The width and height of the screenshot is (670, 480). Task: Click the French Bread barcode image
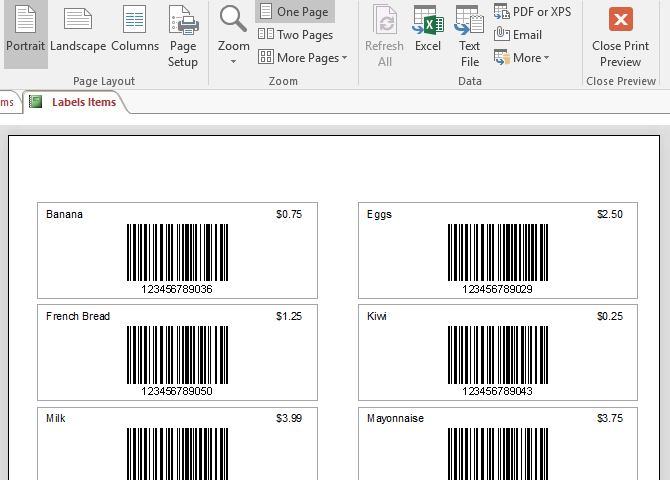[177, 355]
